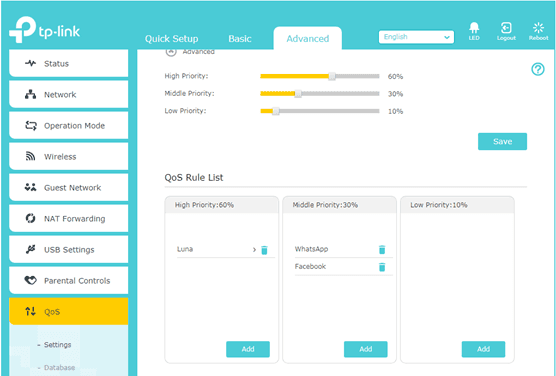
Task: Open the QoS Database submenu
Action: click(59, 367)
